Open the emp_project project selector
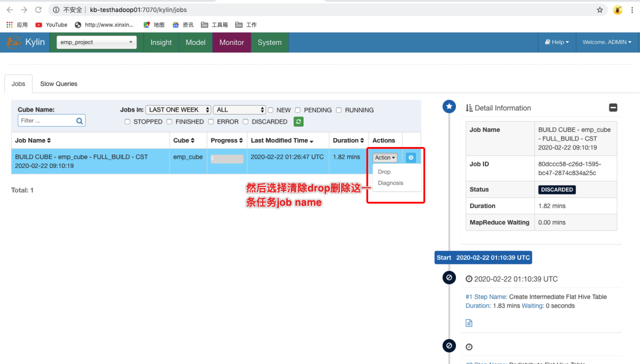 (96, 42)
